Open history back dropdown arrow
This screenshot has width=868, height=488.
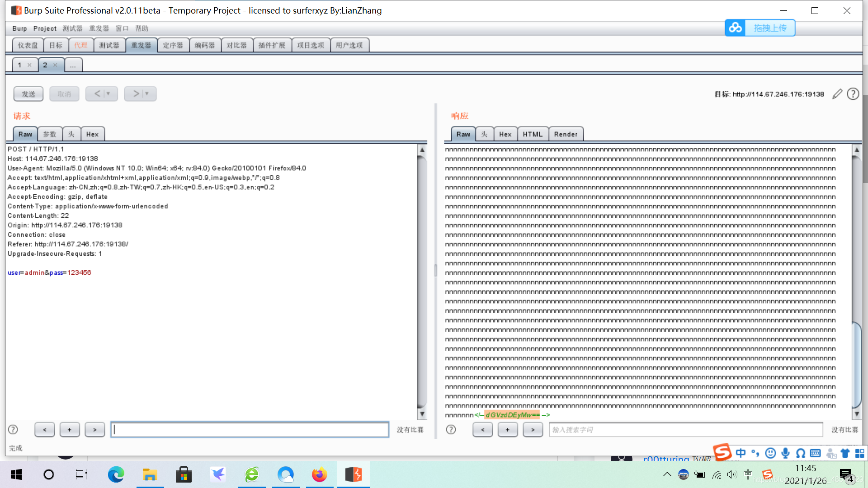108,94
